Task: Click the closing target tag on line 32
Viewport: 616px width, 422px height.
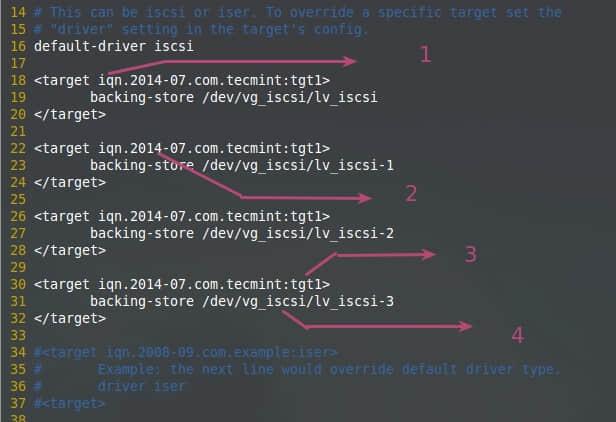Action: [x=70, y=318]
